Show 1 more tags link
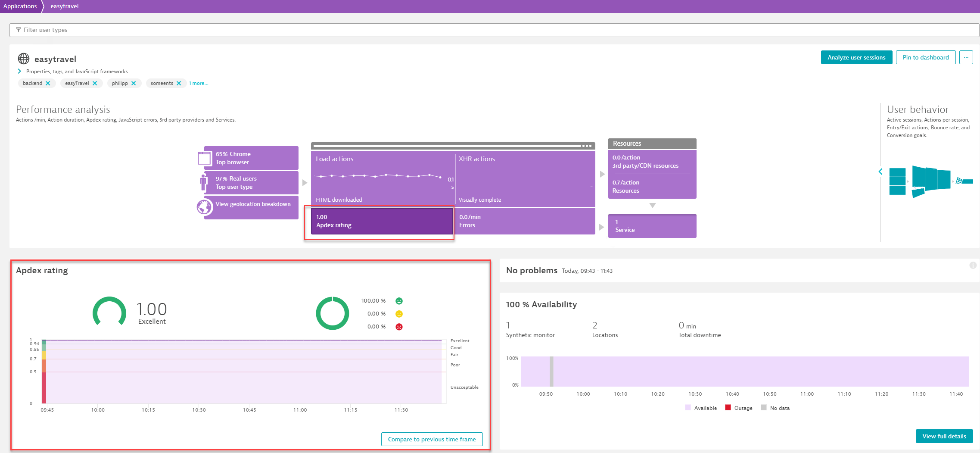 tap(199, 83)
